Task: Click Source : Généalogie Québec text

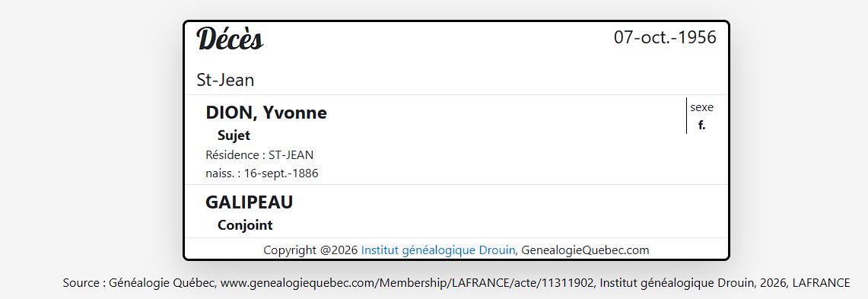Action: pyautogui.click(x=139, y=283)
